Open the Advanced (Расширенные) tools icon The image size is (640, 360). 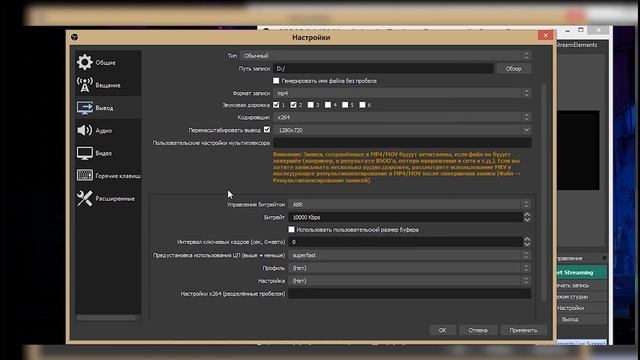(x=84, y=198)
